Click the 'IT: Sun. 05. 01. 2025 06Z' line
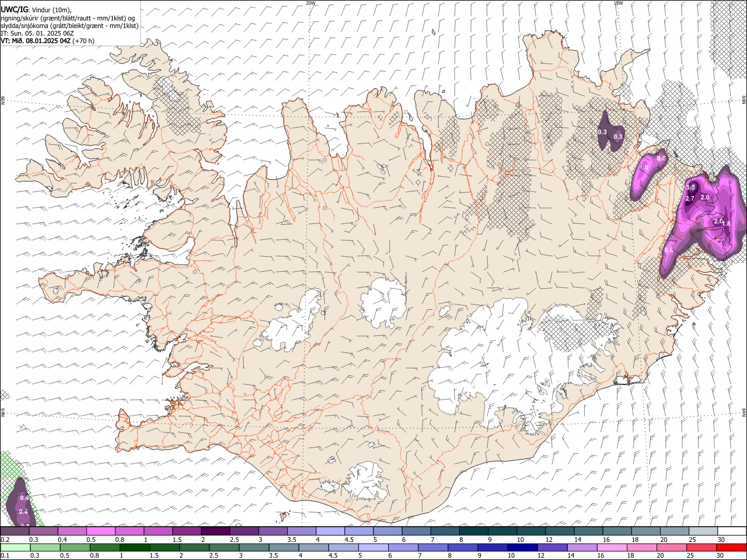This screenshot has height=560, width=747. 37,33
